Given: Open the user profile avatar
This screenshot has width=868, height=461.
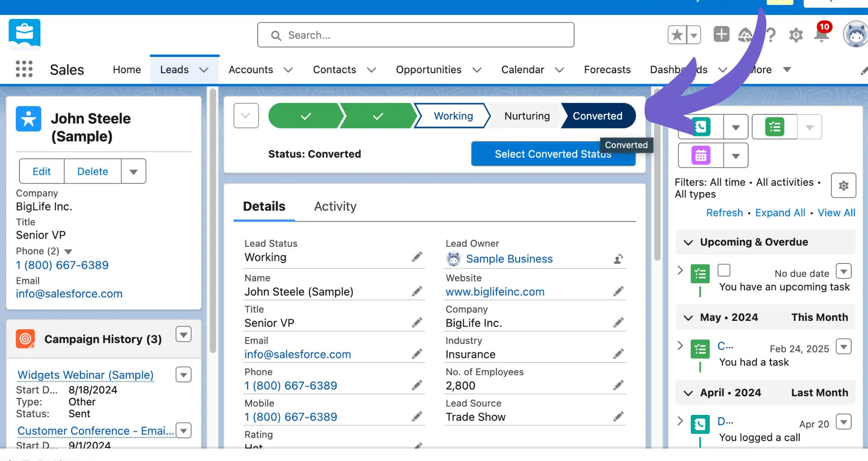Looking at the screenshot, I should [x=855, y=34].
